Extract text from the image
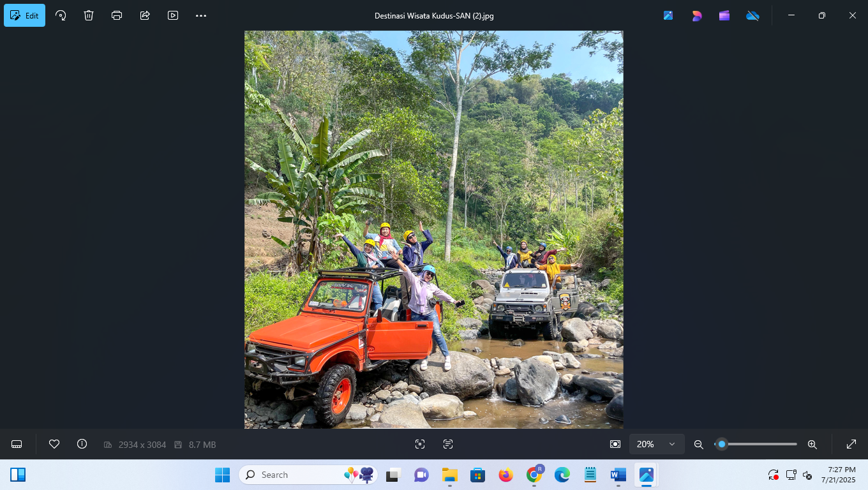Screen dimensions: 868x490 coord(449,444)
